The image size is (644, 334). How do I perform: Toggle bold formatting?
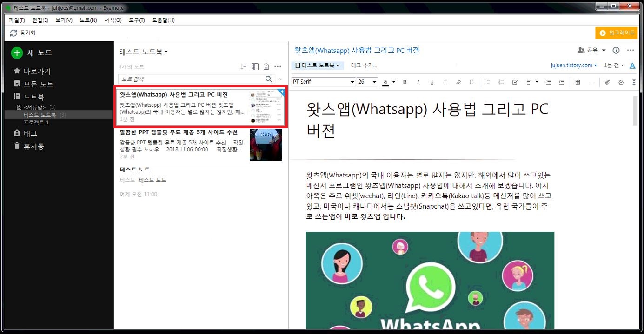click(405, 82)
